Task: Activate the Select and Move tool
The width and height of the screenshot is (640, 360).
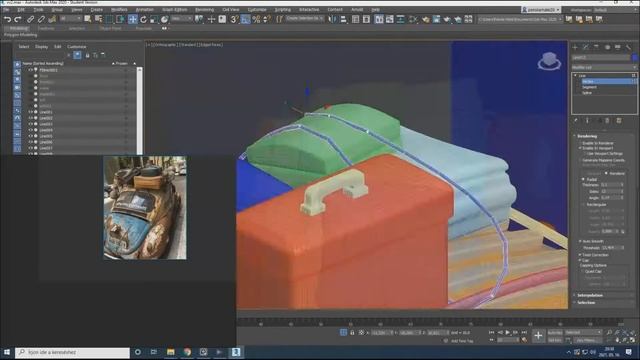Action: [133, 19]
